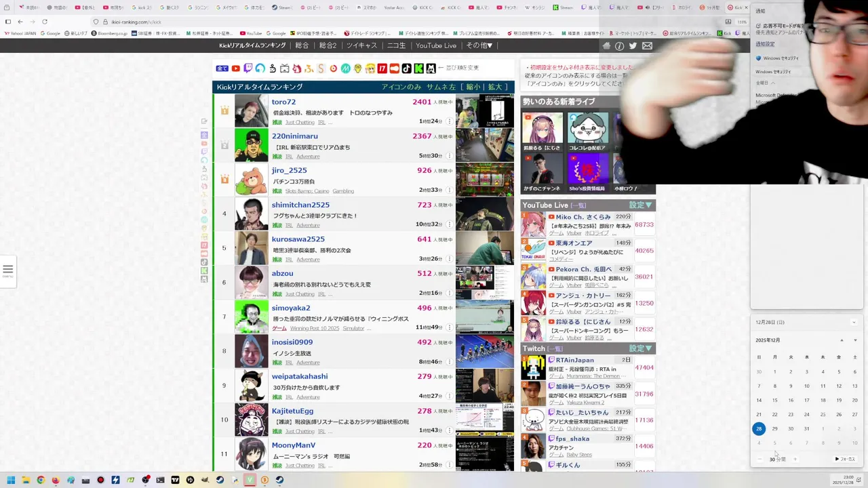Open the kurosawa2525 channel link

298,239
